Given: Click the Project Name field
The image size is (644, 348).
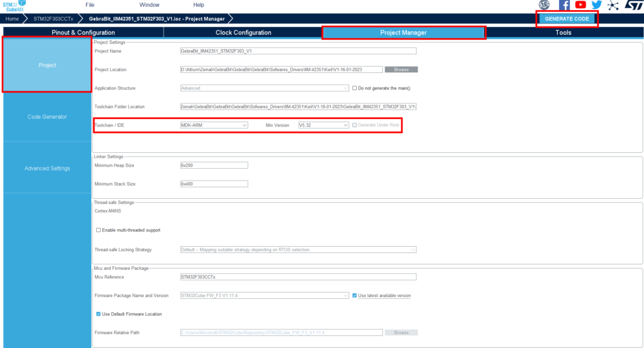Looking at the screenshot, I should (x=298, y=51).
